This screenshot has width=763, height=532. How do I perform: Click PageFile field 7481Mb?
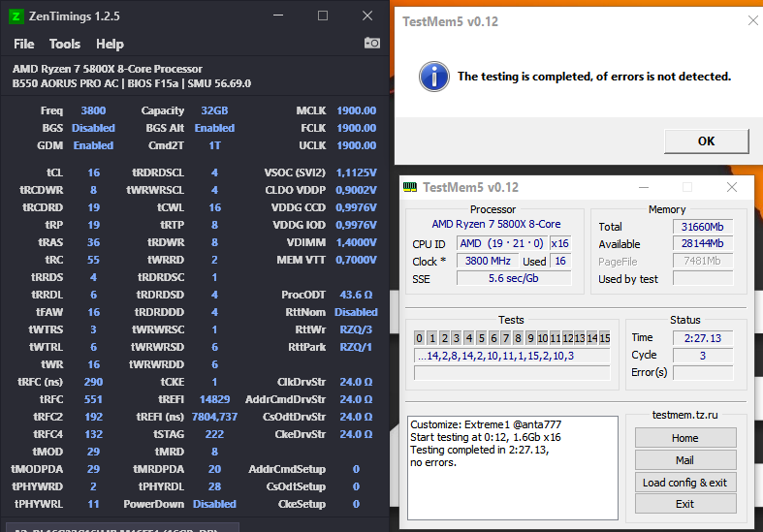click(x=703, y=261)
